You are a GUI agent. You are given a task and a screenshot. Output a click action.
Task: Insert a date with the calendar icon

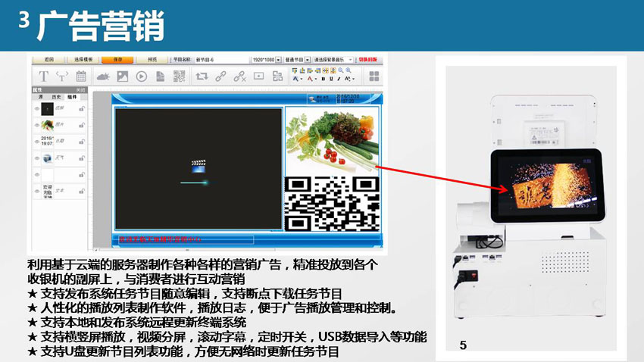(82, 76)
